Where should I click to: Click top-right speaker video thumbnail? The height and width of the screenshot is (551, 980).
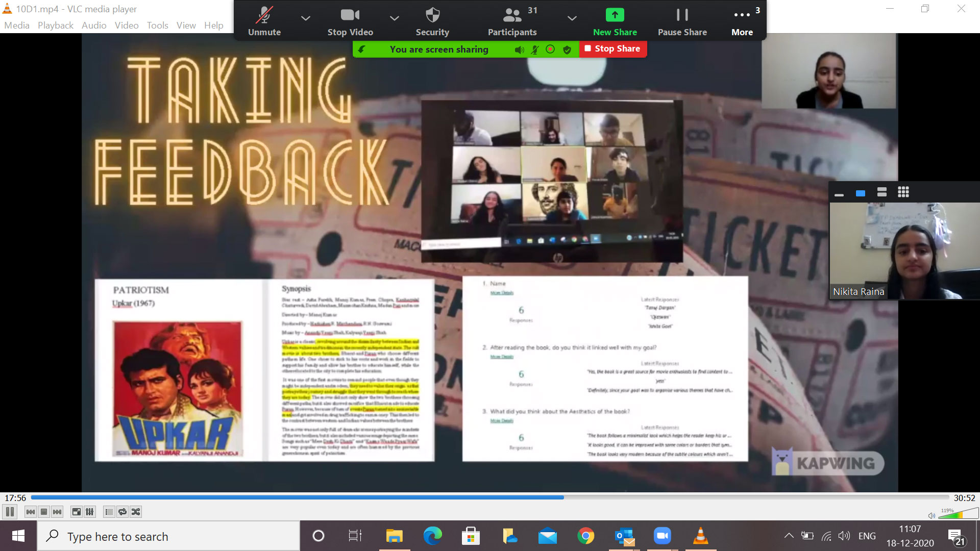828,71
